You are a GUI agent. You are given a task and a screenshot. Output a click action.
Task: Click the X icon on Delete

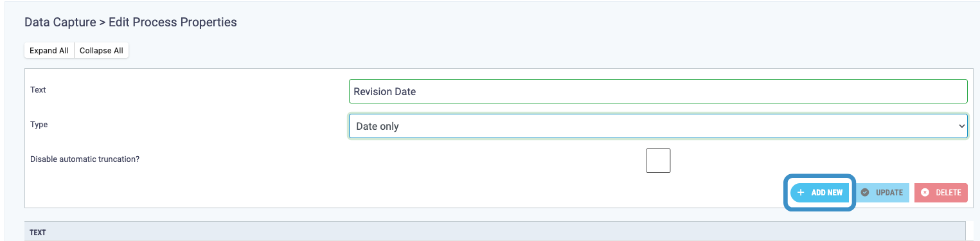(x=925, y=192)
